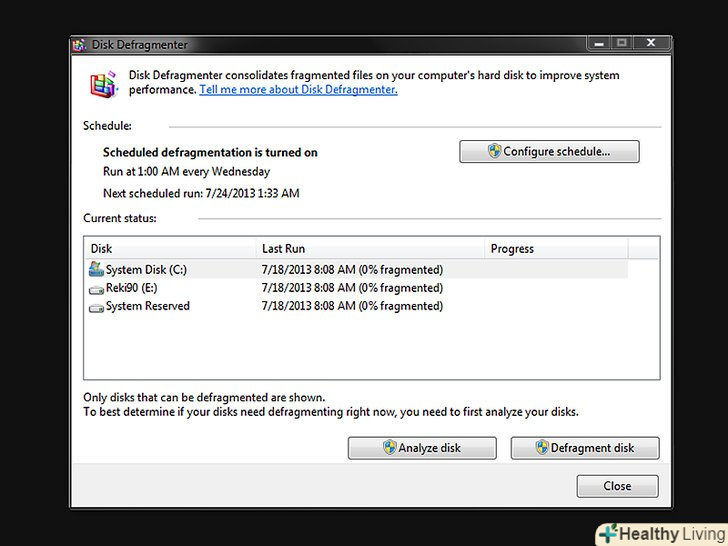728x546 pixels.
Task: Sort by the Disk column header
Action: (x=171, y=249)
